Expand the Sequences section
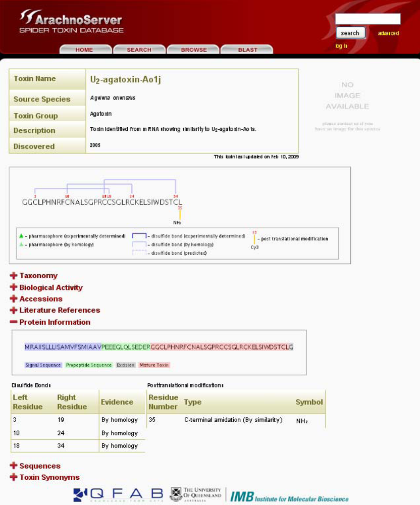The width and height of the screenshot is (420, 505). 35,466
